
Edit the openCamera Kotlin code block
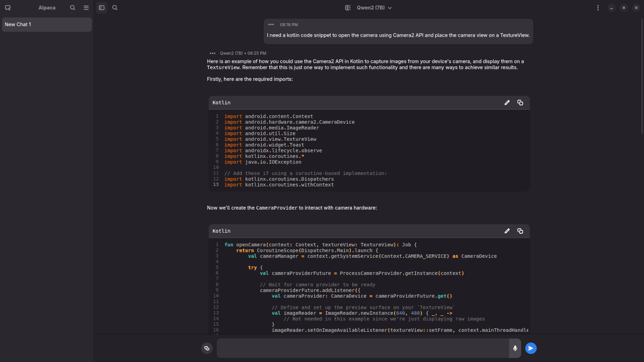pyautogui.click(x=507, y=231)
